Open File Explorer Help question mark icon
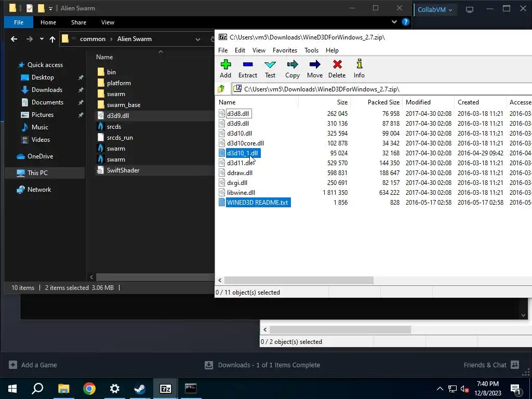This screenshot has width=532, height=399. tap(405, 22)
